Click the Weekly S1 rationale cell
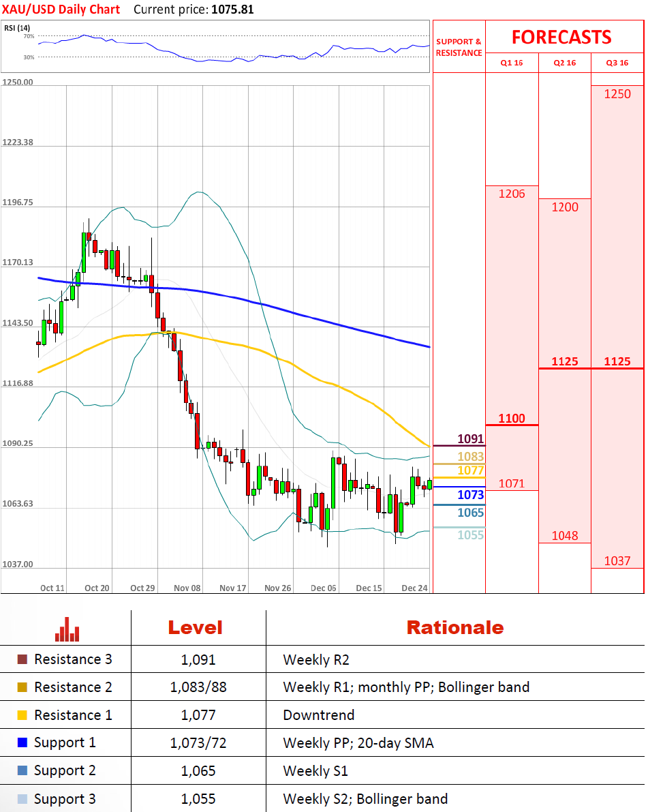The image size is (648, 812). pyautogui.click(x=315, y=771)
